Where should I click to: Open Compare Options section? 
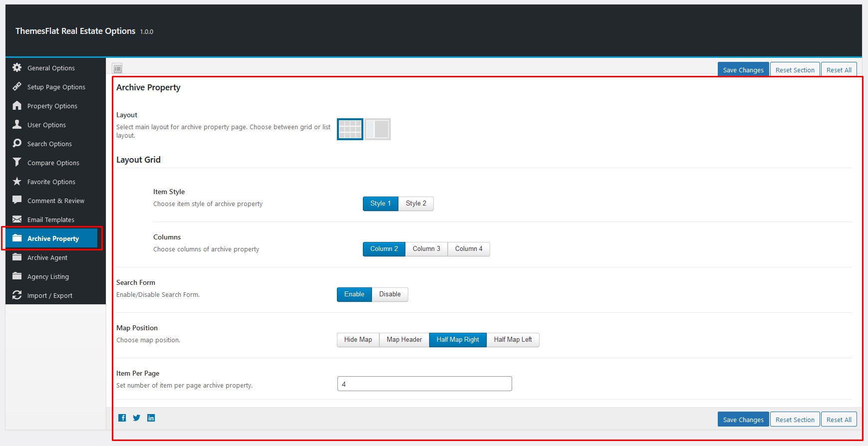[x=55, y=163]
